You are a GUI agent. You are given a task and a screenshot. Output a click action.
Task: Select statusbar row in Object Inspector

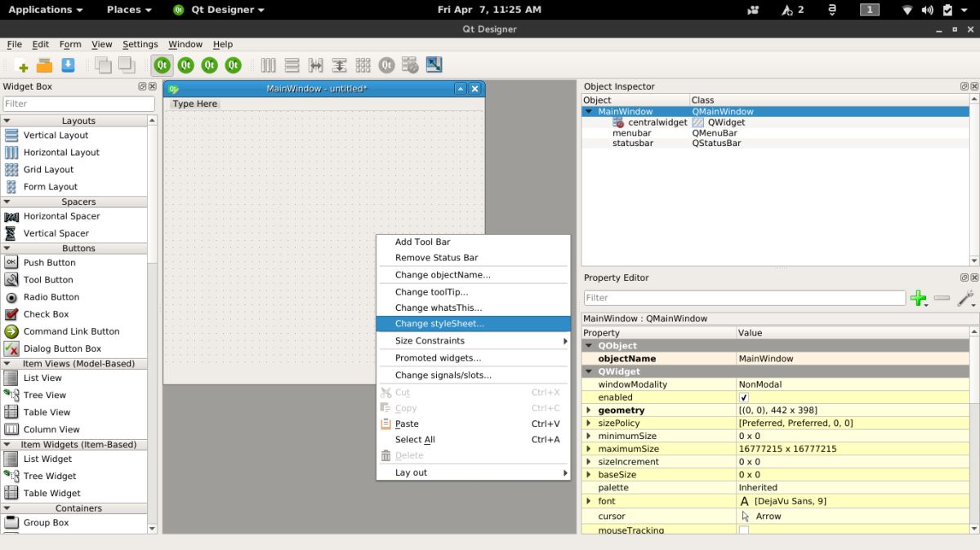tap(776, 144)
